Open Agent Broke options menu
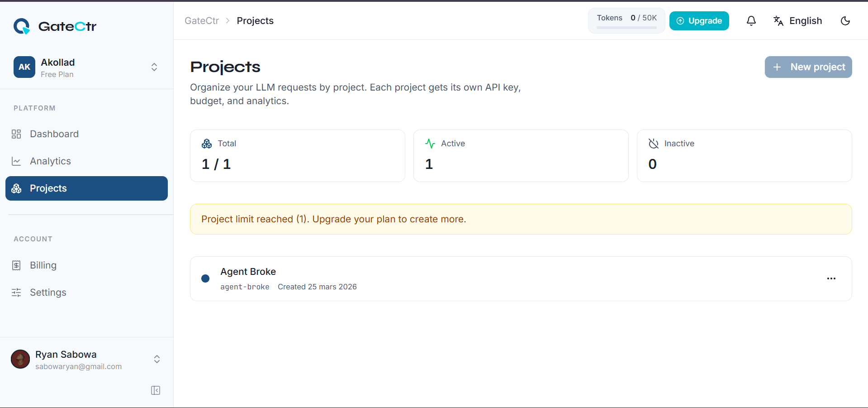The image size is (868, 408). (831, 278)
